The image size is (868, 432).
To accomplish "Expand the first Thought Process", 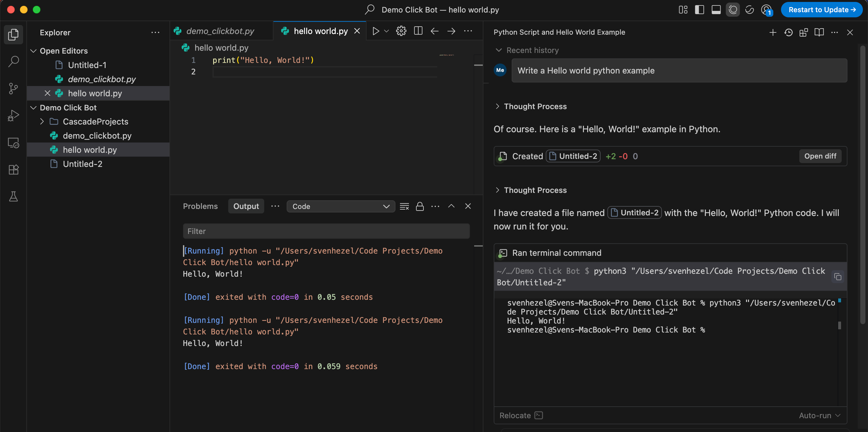I will tap(531, 107).
